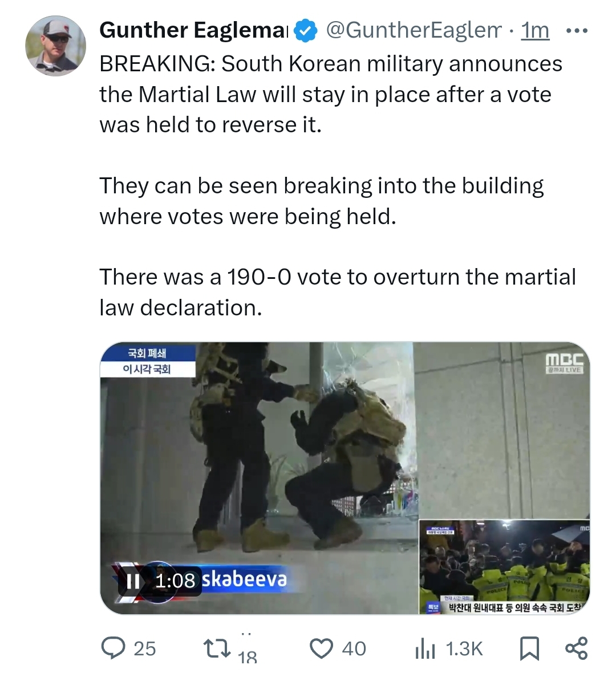Open the embedded MBC news video
Image resolution: width=616 pixels, height=673 pixels.
(345, 478)
